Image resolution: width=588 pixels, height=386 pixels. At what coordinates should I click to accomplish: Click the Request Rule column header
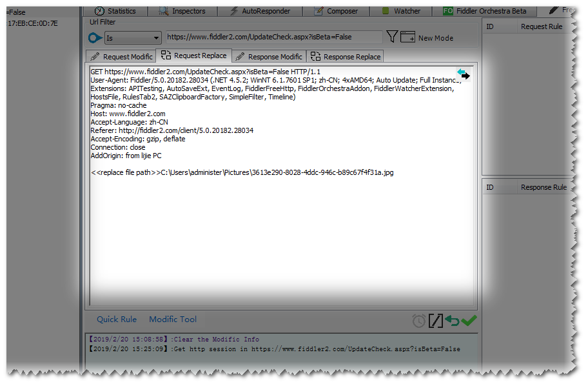(542, 26)
